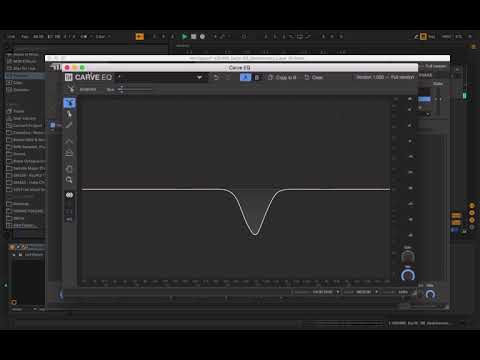This screenshot has height=360, width=480.
Task: Switch Carve EQ to state A
Action: coord(245,77)
